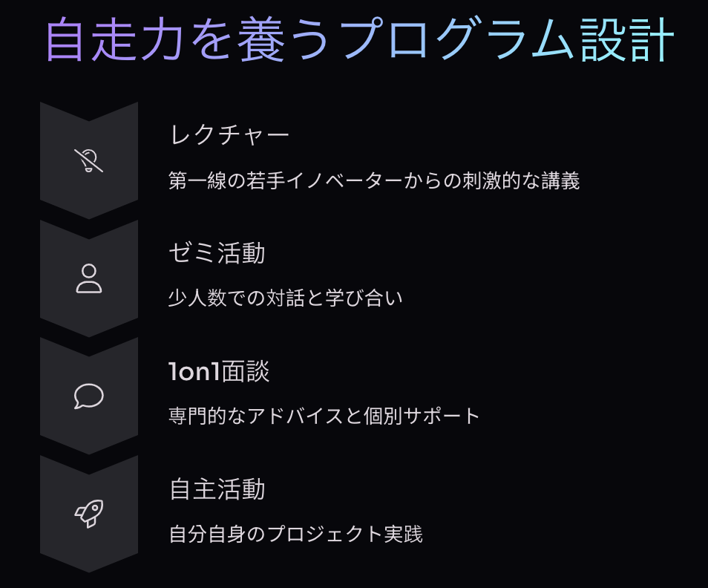Select the 1on1面談 chevron block
708x588 pixels.
[88, 396]
